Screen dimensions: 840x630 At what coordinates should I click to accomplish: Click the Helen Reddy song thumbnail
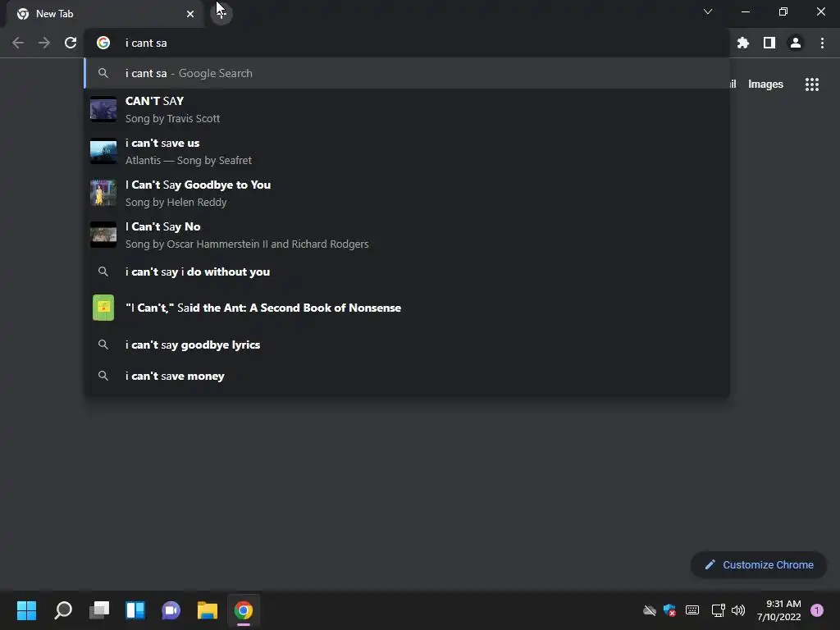tap(103, 193)
